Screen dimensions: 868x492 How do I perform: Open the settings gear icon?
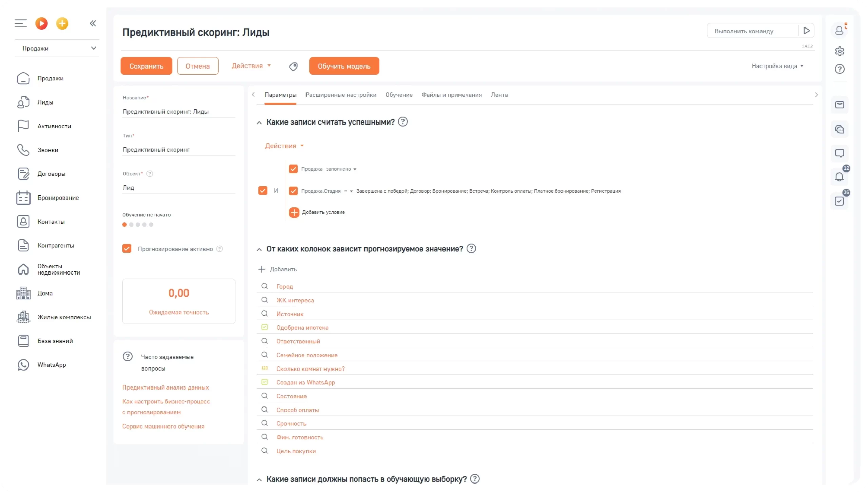[x=839, y=51]
